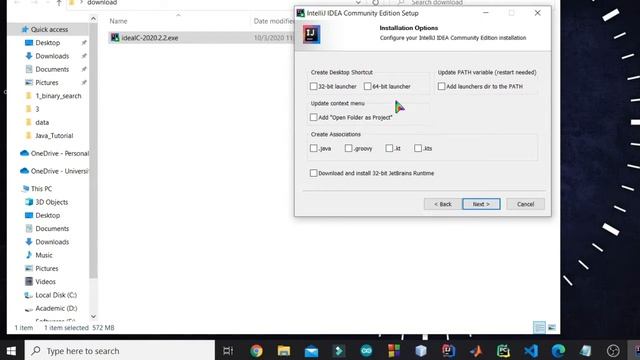Open File Explorer from the taskbar

284,351
